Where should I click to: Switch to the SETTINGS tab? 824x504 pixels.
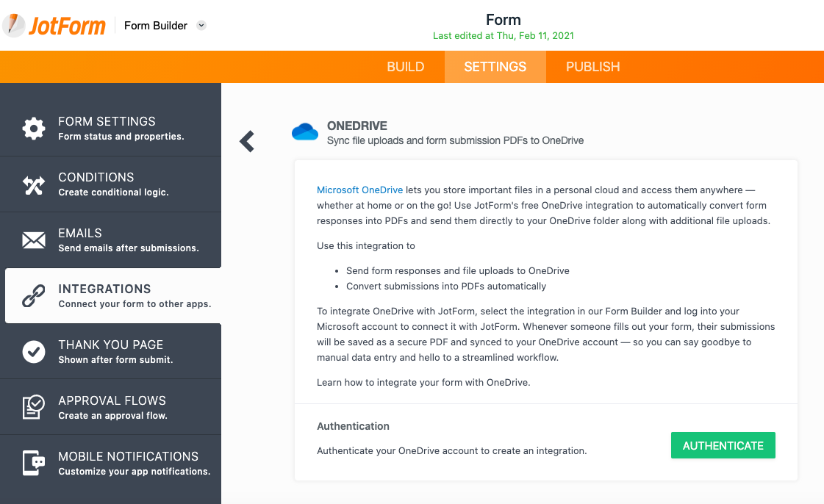(x=495, y=67)
